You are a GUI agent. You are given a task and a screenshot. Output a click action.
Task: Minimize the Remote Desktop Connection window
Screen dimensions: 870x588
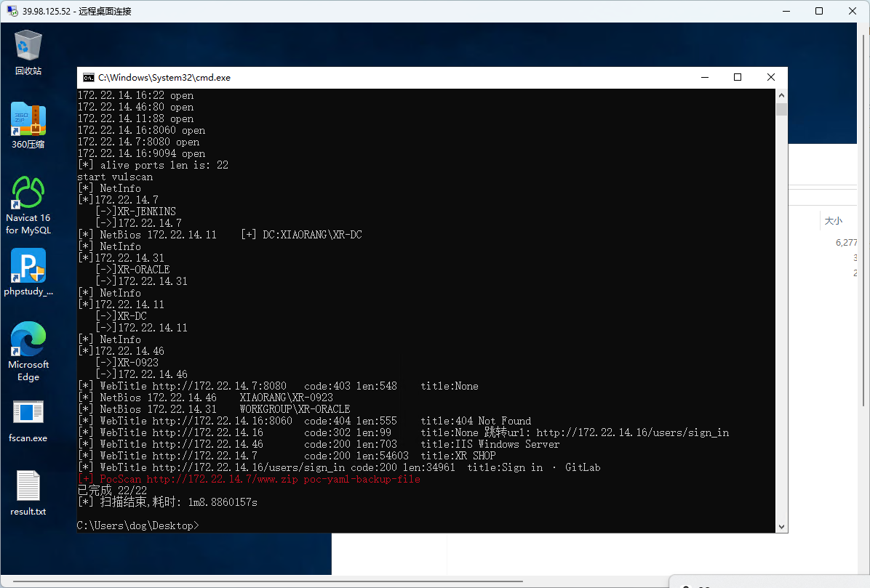pyautogui.click(x=786, y=11)
